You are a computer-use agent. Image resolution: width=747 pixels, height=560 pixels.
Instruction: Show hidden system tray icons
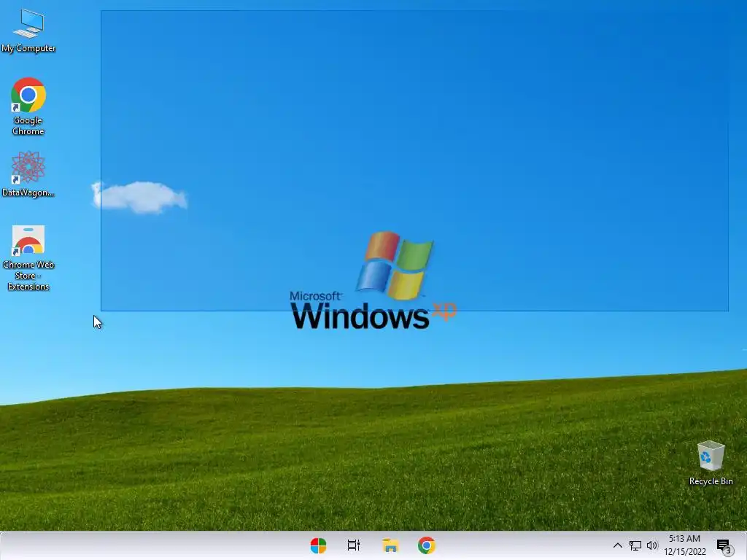(x=617, y=545)
